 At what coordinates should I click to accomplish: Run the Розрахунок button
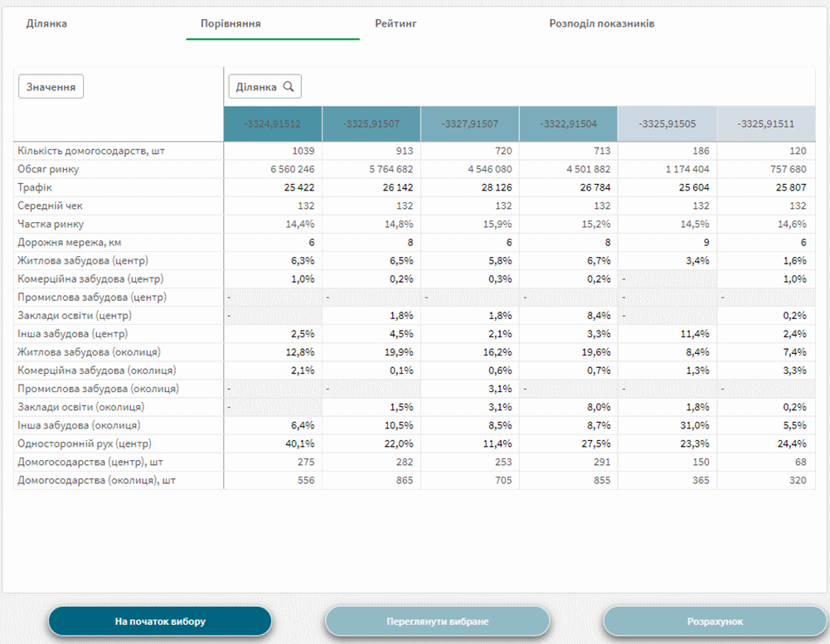[715, 621]
